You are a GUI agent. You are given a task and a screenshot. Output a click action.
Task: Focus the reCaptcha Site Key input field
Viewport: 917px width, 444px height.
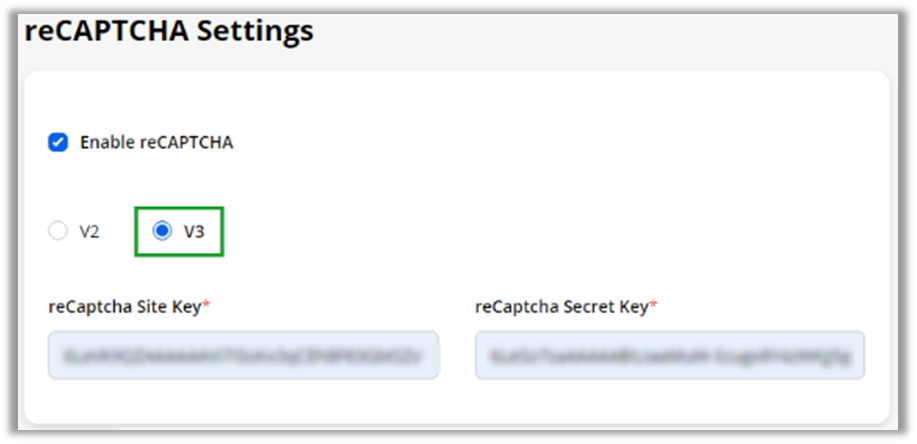243,355
